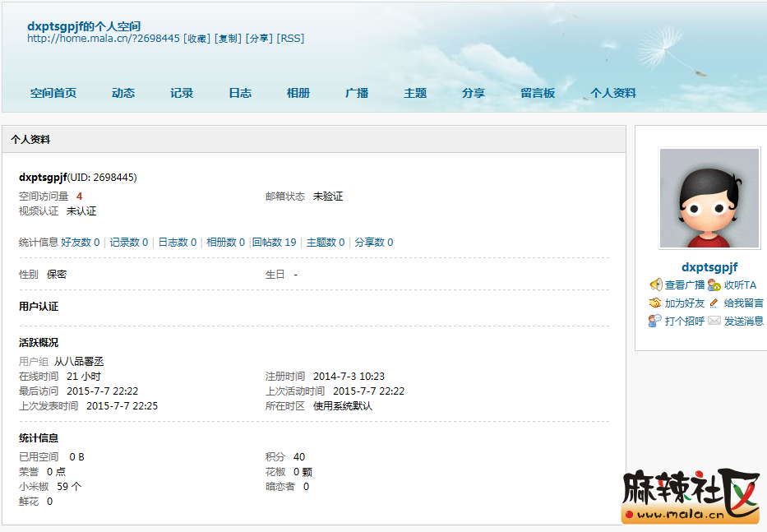
Task: Open the 留言板 tab
Action: 538,93
